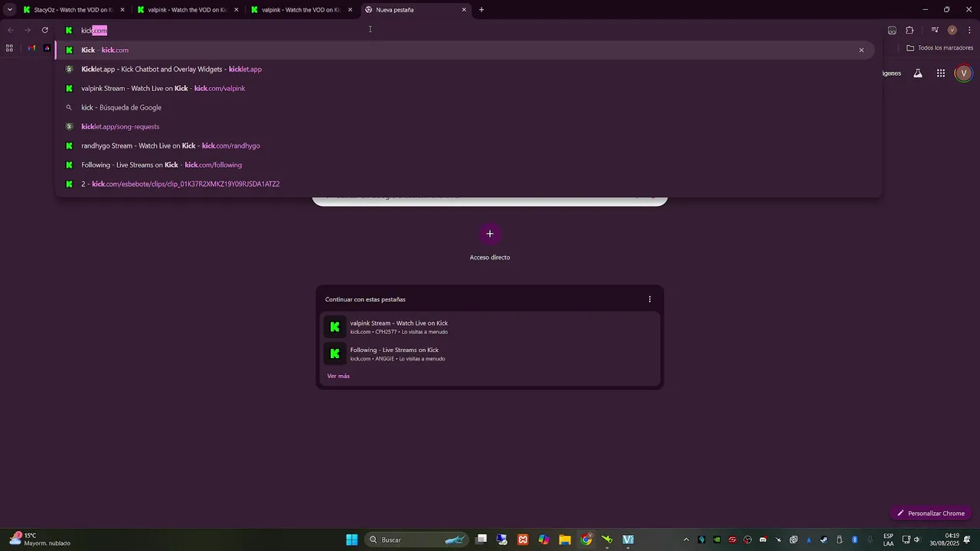The image size is (980, 551).
Task: Open the NVIDIA tray icon
Action: 717,540
